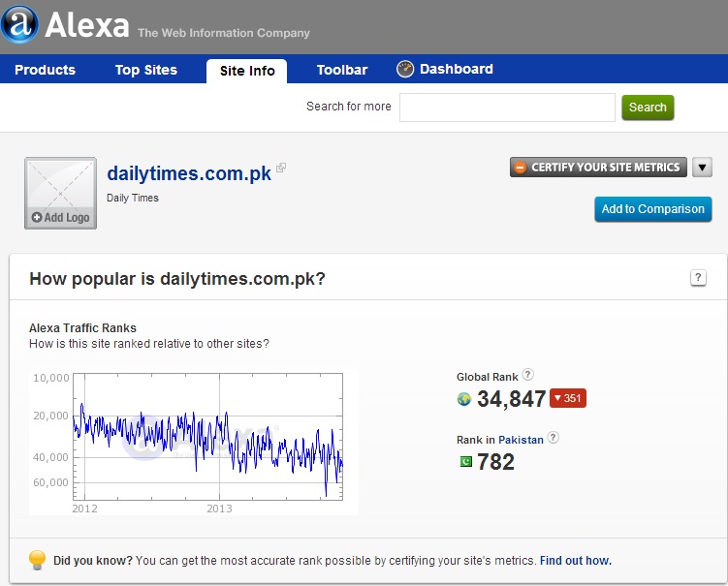728x586 pixels.
Task: Open help for the How popular section
Action: (x=698, y=277)
